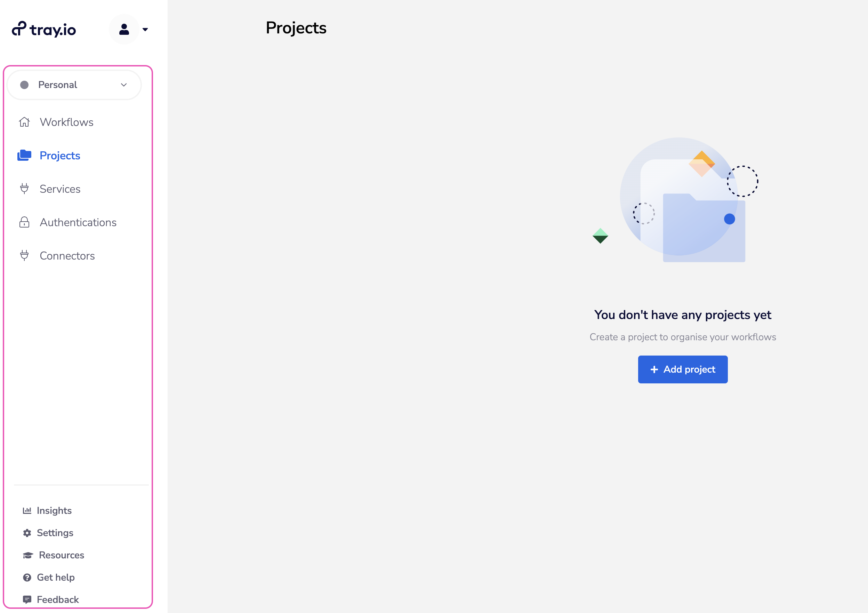This screenshot has height=613, width=868.
Task: Go to the Workflows menu item
Action: click(x=66, y=122)
